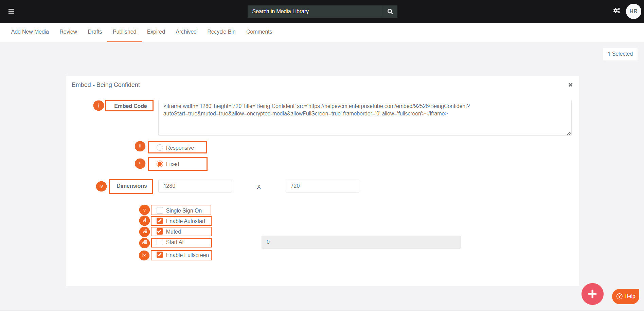Open the hamburger navigation menu
Viewport: 644px width, 312px height.
tap(11, 12)
